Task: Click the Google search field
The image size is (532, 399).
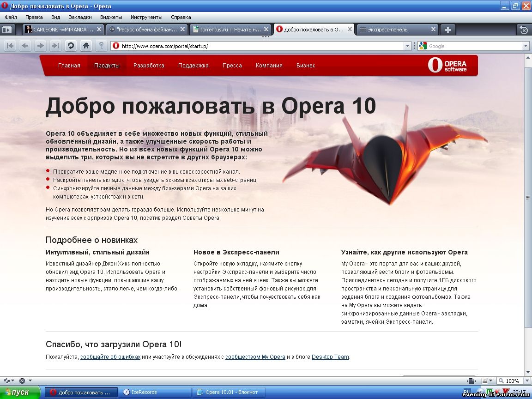Action: pos(474,46)
